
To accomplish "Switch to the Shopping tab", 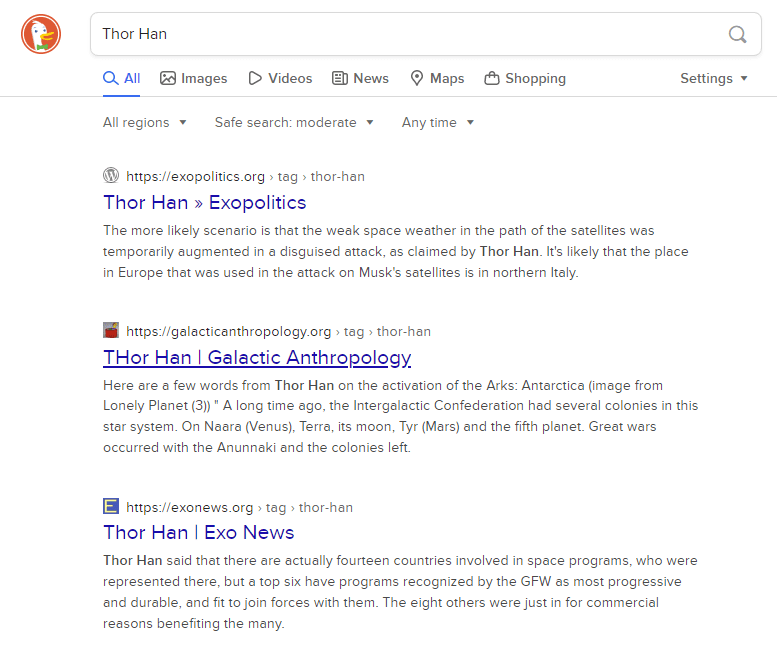I will click(x=525, y=78).
